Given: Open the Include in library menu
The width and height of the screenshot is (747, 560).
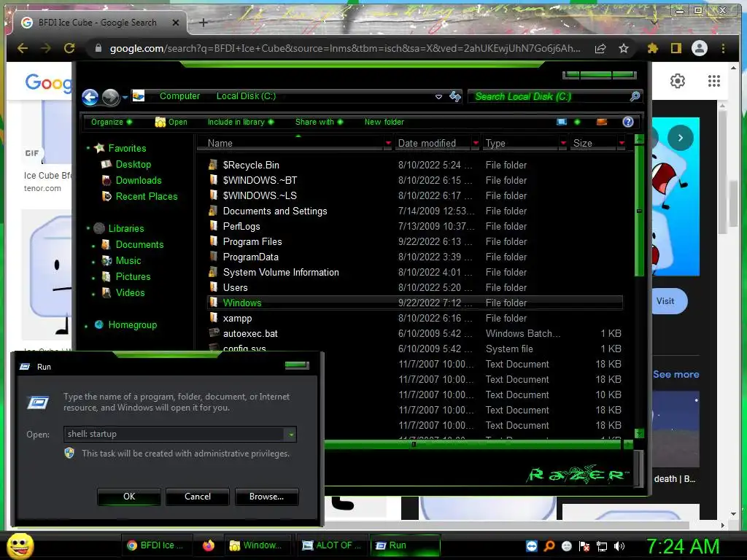Looking at the screenshot, I should pos(241,122).
